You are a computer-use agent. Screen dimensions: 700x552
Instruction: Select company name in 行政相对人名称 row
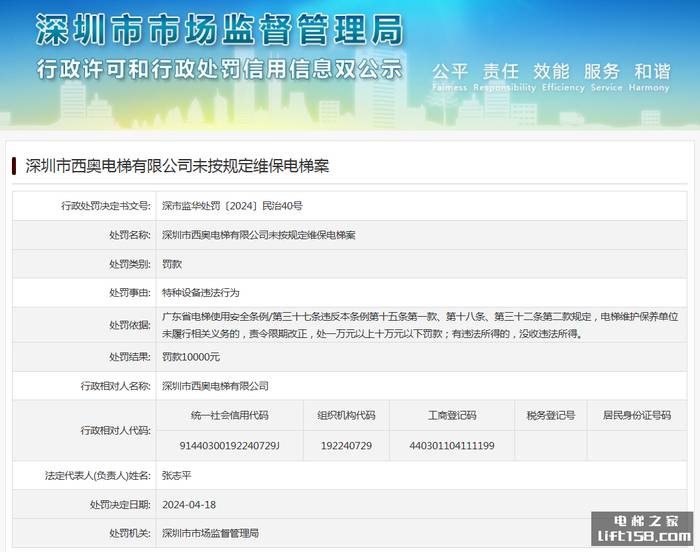coord(215,386)
